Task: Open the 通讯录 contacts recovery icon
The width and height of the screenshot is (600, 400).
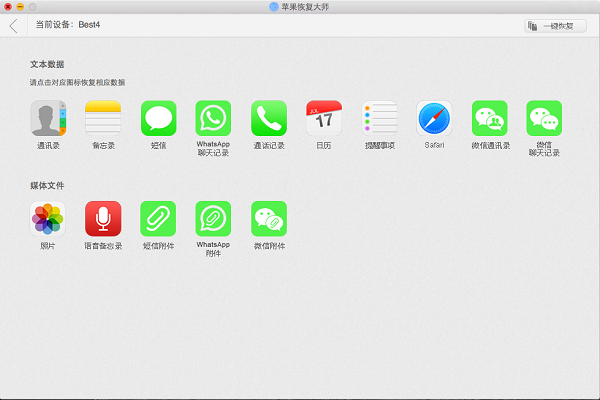Action: pos(48,118)
